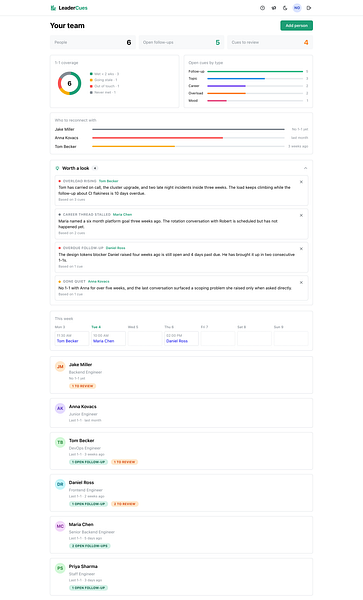Open Daniel Ross's person card name
Viewport: 363px width, 600px height.
[81, 483]
